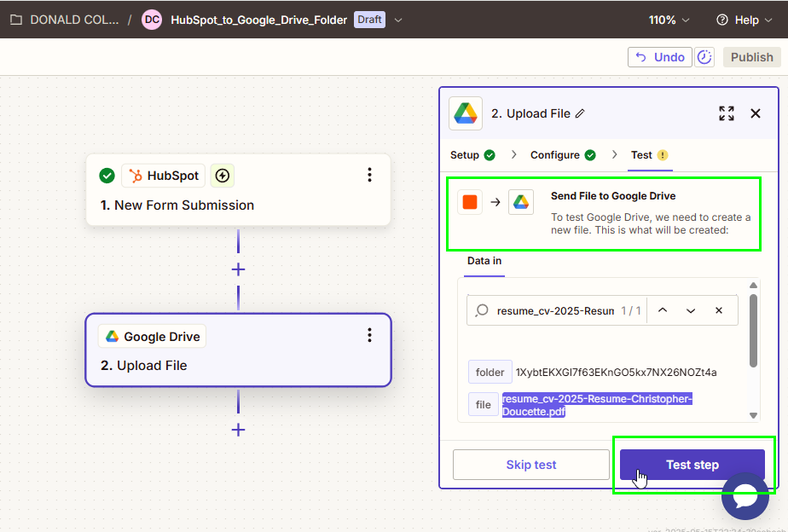Screen dimensions: 788x532
Task: Click the instant trigger lightning icon
Action: tap(222, 176)
